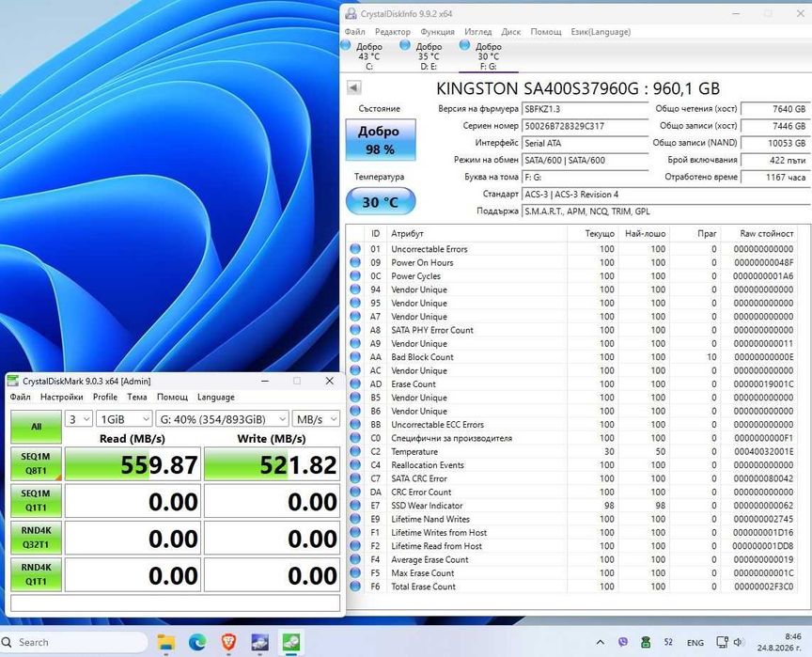The image size is (812, 657).
Task: Click status circle for Reallocation Events row
Action: [355, 465]
